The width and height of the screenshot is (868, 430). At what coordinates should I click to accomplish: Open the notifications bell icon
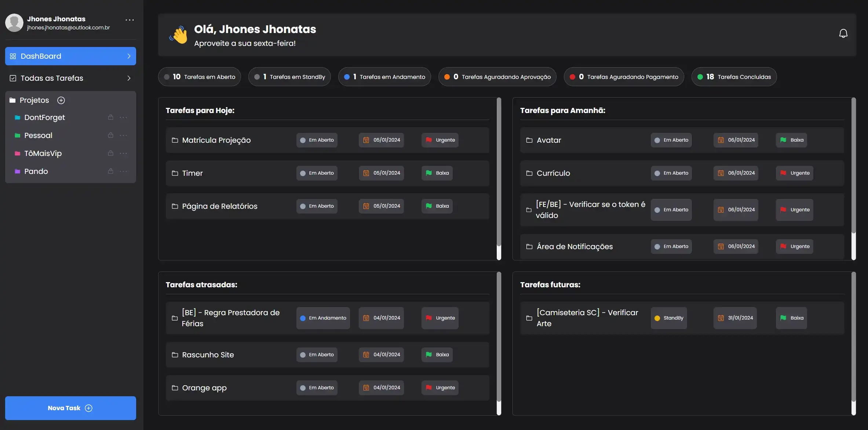tap(843, 33)
